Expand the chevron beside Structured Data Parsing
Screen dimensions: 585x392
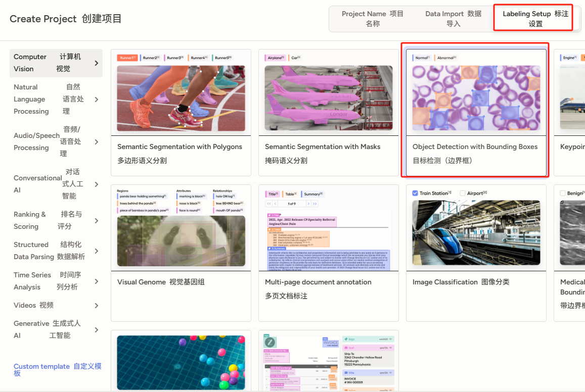(x=96, y=251)
